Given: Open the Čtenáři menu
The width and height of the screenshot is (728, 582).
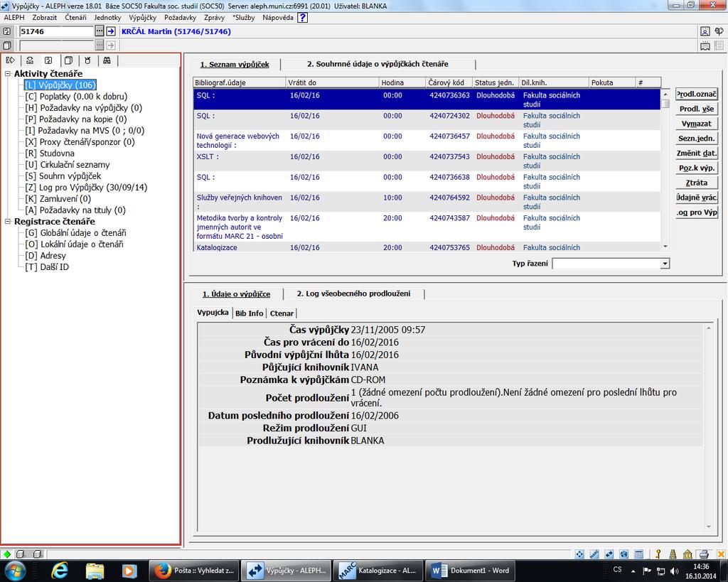Looking at the screenshot, I should pyautogui.click(x=75, y=18).
